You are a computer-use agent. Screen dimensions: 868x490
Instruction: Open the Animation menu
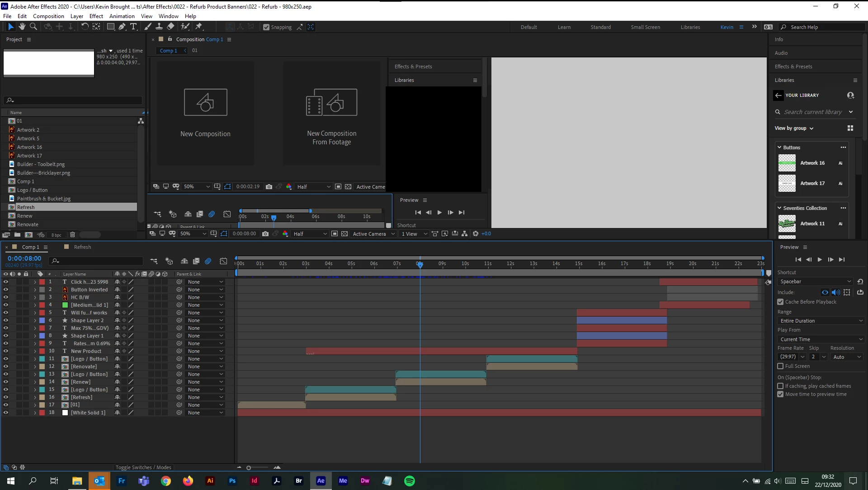(122, 16)
